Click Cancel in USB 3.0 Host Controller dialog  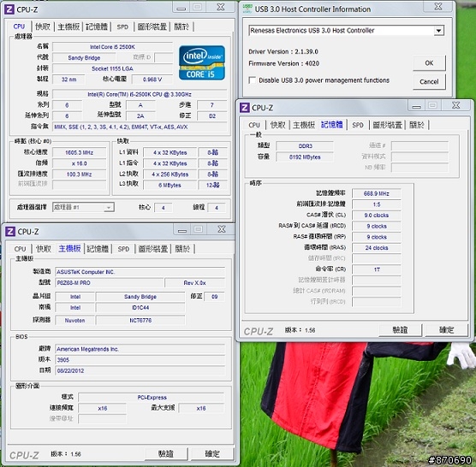point(429,81)
